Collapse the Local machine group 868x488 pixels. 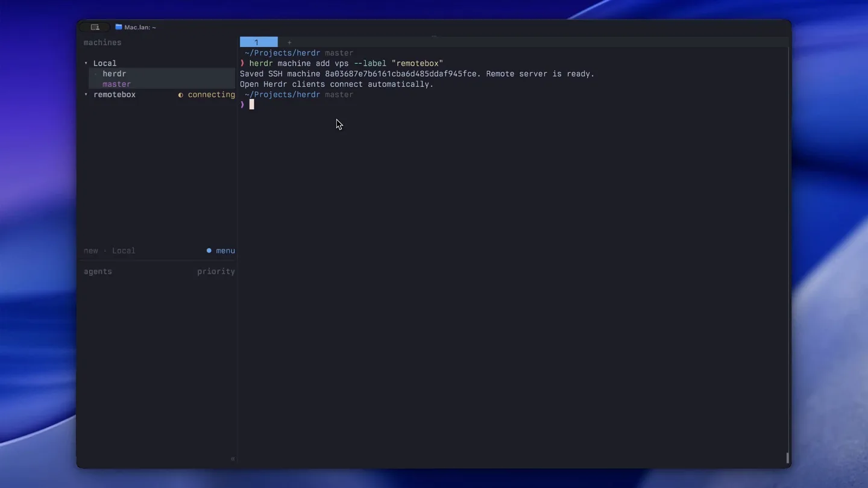click(x=86, y=63)
